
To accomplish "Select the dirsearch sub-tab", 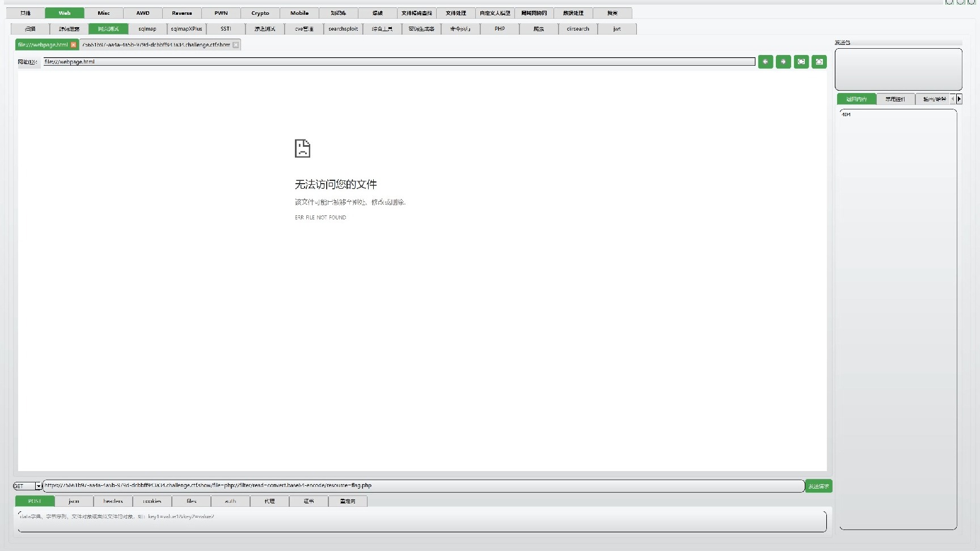I will tap(578, 29).
